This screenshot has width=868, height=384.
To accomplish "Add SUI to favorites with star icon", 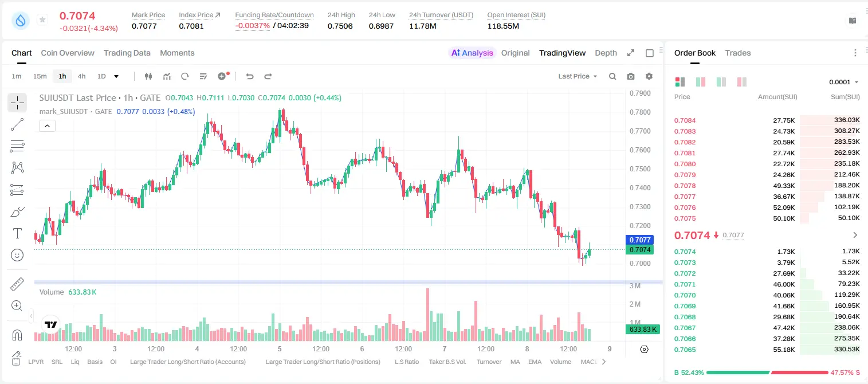I will pos(42,20).
